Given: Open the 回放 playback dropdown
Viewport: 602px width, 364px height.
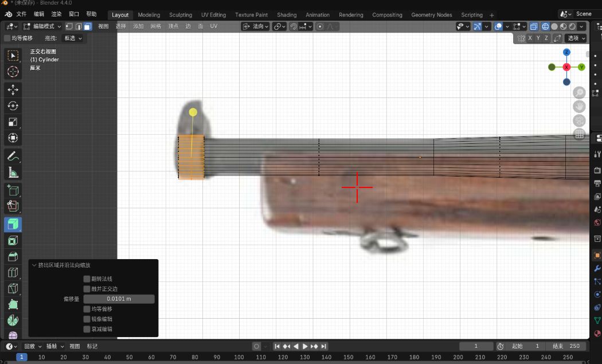Looking at the screenshot, I should click(x=32, y=346).
